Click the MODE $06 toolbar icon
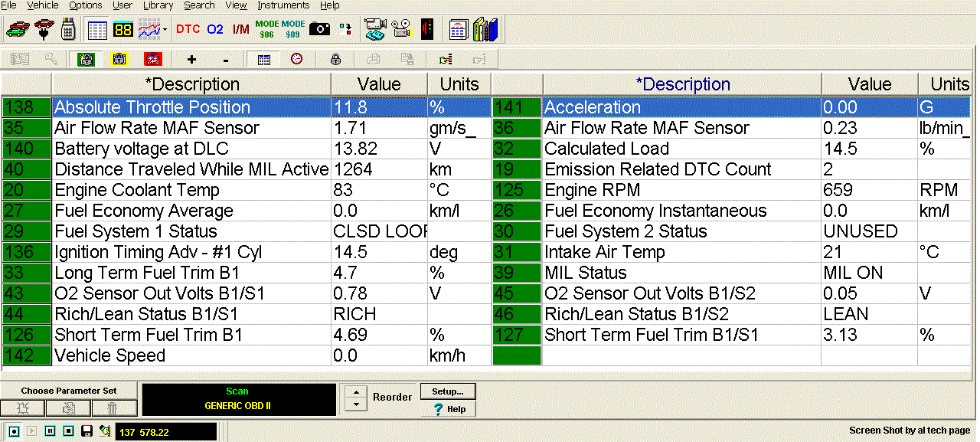This screenshot has width=980, height=442. (x=266, y=30)
